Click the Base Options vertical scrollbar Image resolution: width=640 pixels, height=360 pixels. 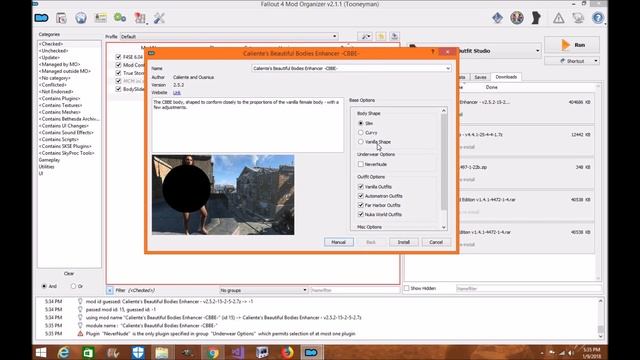[444, 162]
